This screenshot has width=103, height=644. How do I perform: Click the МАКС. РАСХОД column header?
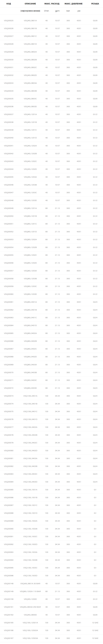(x=52, y=4)
